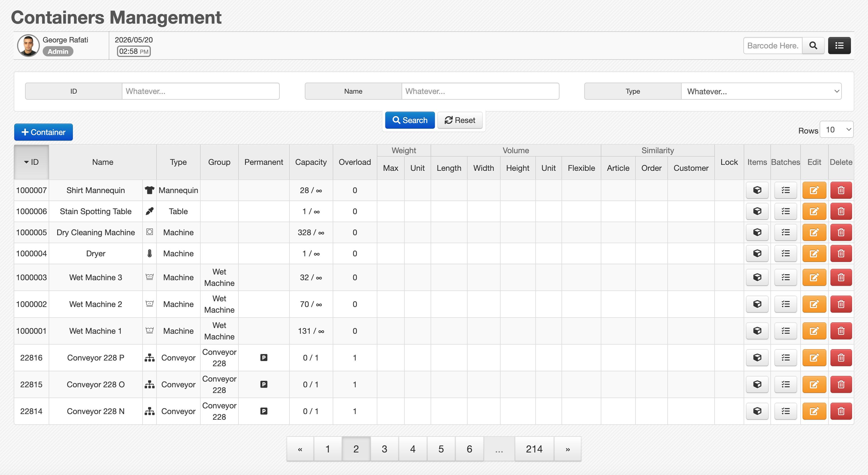View items in Stain Spotting Table

(757, 211)
